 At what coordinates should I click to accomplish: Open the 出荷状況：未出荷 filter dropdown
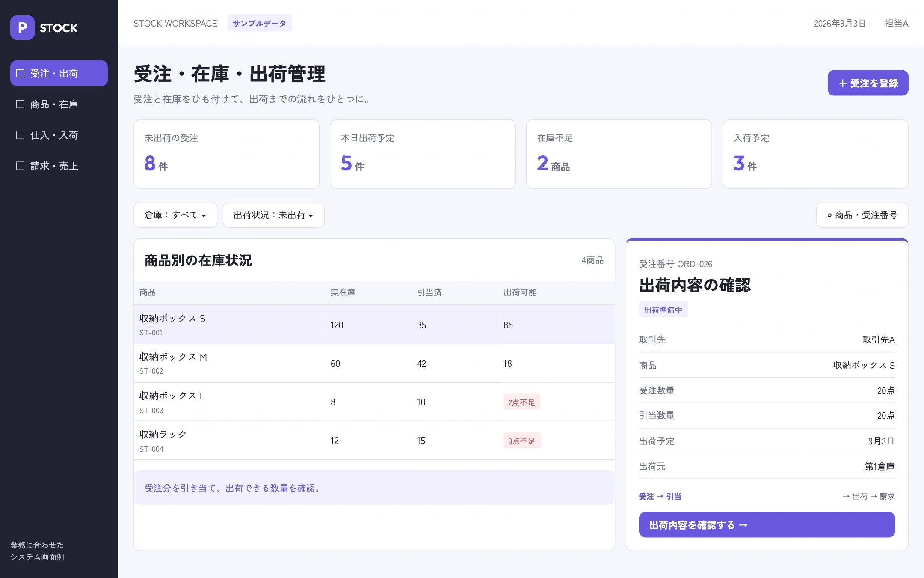[273, 215]
